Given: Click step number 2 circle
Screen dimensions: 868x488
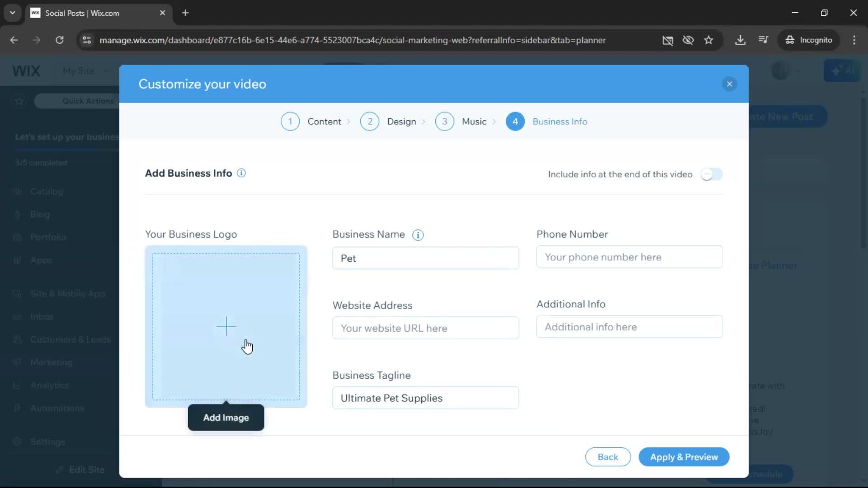Looking at the screenshot, I should tap(370, 122).
